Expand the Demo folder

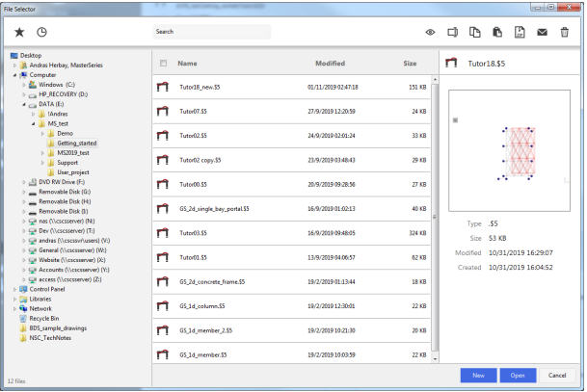click(x=42, y=134)
